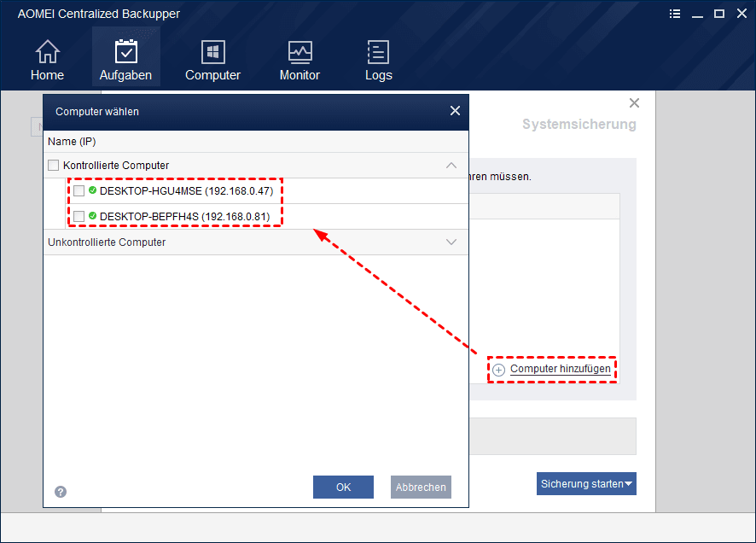The width and height of the screenshot is (756, 543).
Task: Click the Unkontrollierte Computer label
Action: 107,242
